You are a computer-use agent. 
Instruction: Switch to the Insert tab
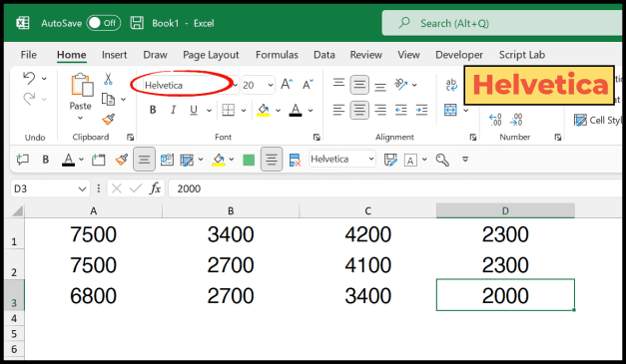tap(114, 55)
